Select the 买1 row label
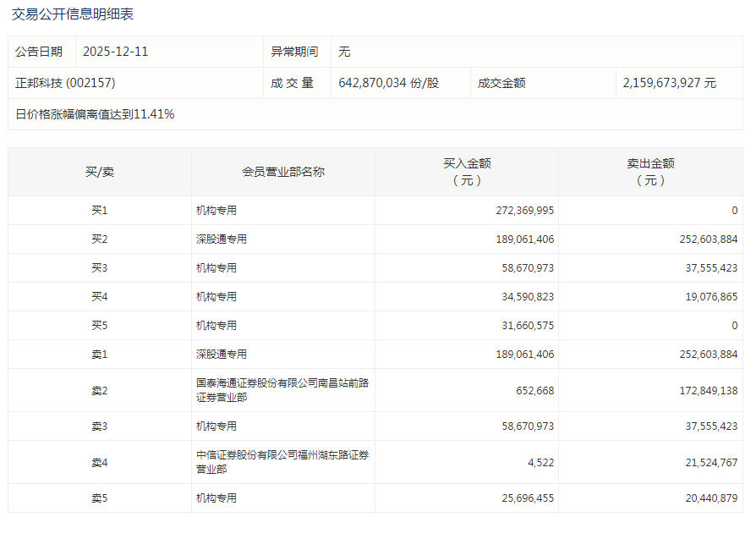The width and height of the screenshot is (756, 539). (100, 211)
